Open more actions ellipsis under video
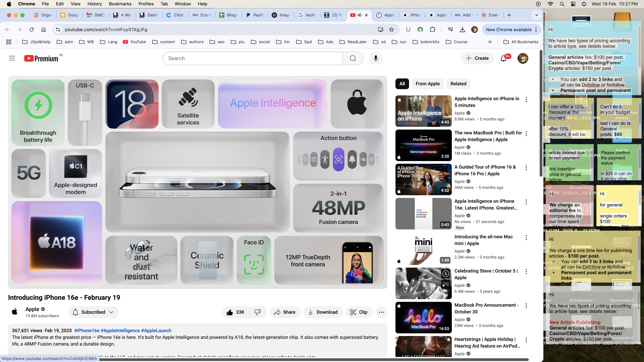Screen dimensions: 644x362 (x=381, y=312)
